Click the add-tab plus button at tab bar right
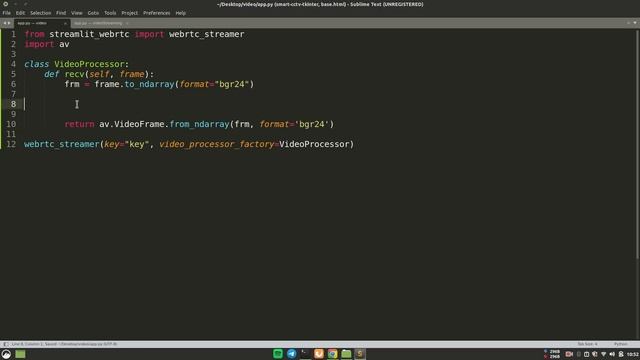640x360 pixels. pos(628,23)
